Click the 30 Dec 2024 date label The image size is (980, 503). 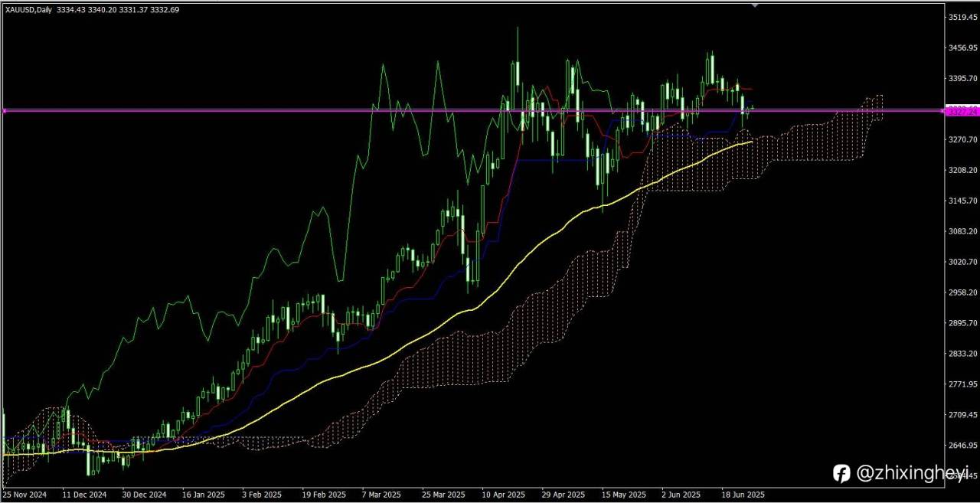click(145, 495)
